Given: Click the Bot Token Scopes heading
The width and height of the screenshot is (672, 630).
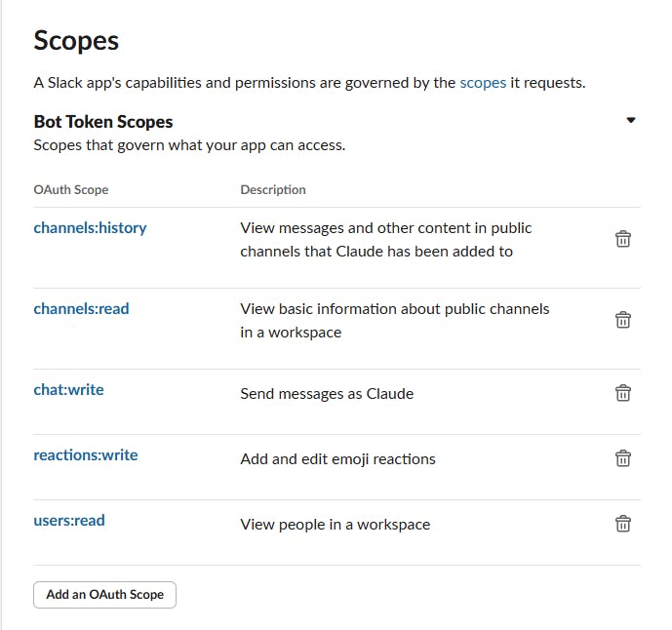Looking at the screenshot, I should click(103, 122).
